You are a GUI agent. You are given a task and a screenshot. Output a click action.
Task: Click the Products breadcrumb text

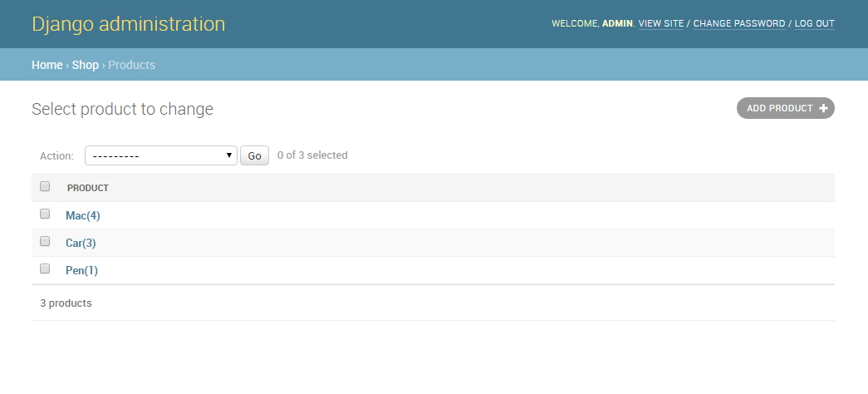click(131, 65)
